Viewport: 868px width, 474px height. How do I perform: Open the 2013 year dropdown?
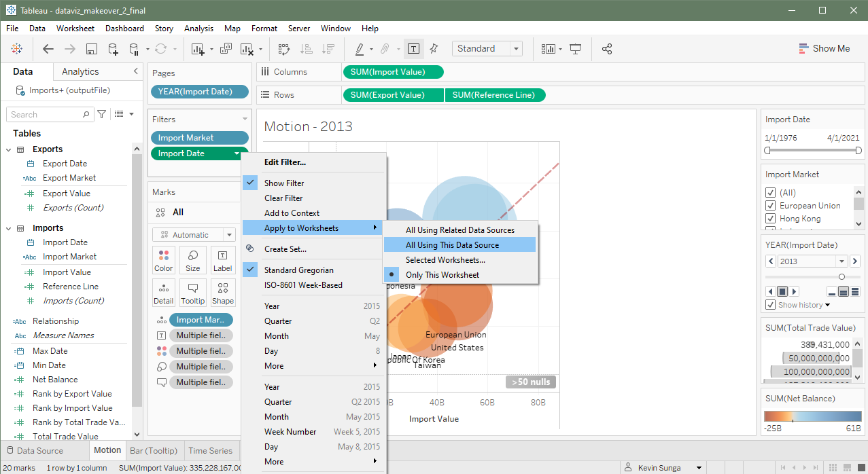pos(841,261)
